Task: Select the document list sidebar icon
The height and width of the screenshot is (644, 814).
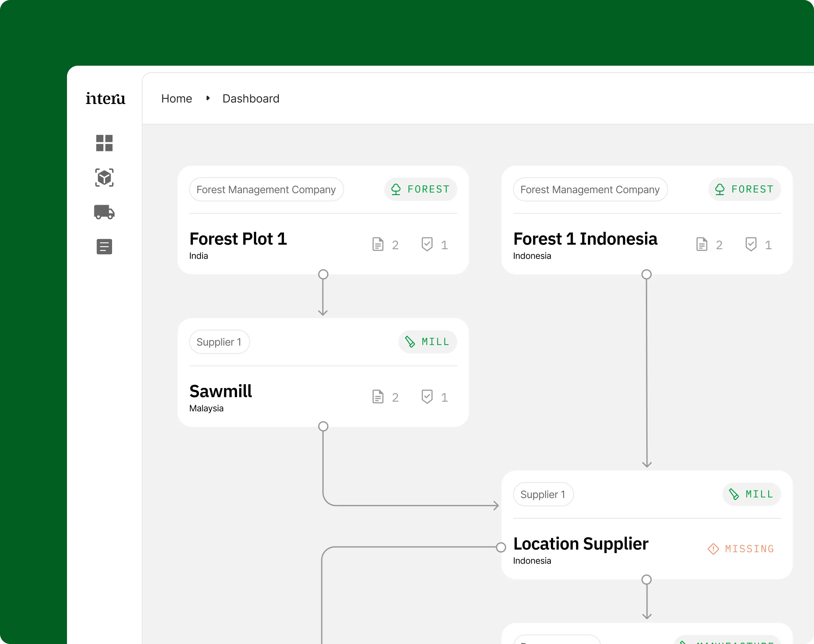Action: (104, 247)
